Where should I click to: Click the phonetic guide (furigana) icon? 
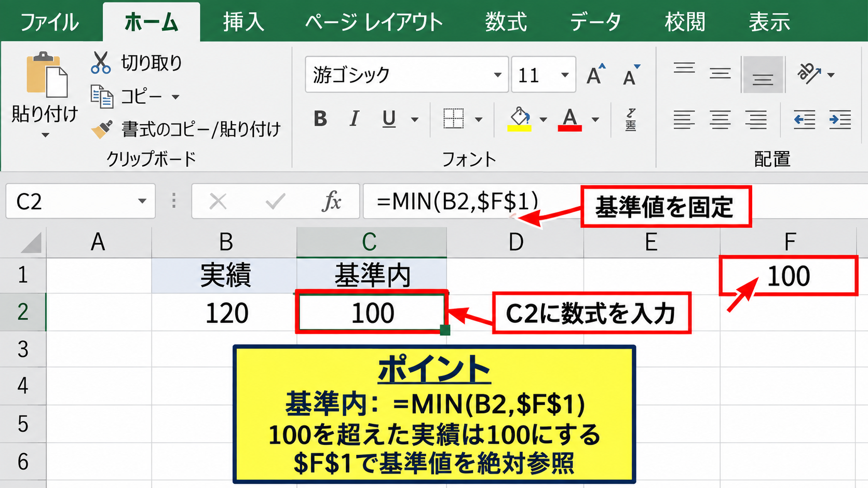coord(631,119)
